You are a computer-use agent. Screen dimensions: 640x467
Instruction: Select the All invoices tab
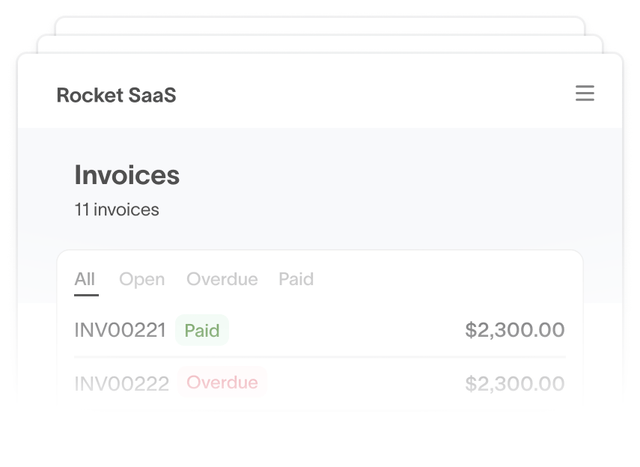85,279
